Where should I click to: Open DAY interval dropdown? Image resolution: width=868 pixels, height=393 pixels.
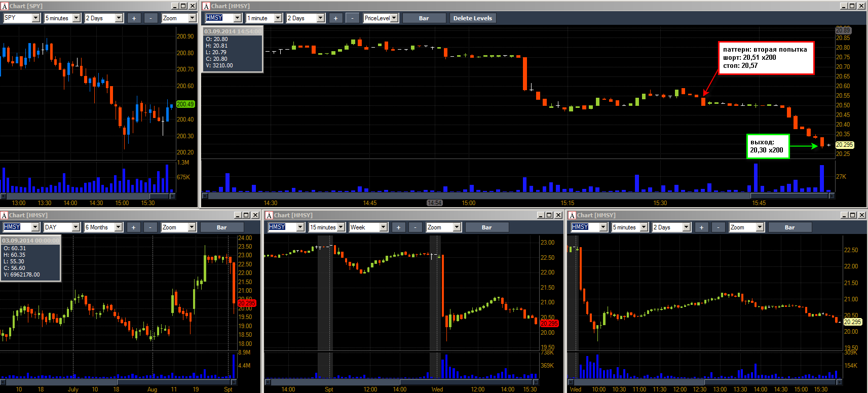[76, 227]
